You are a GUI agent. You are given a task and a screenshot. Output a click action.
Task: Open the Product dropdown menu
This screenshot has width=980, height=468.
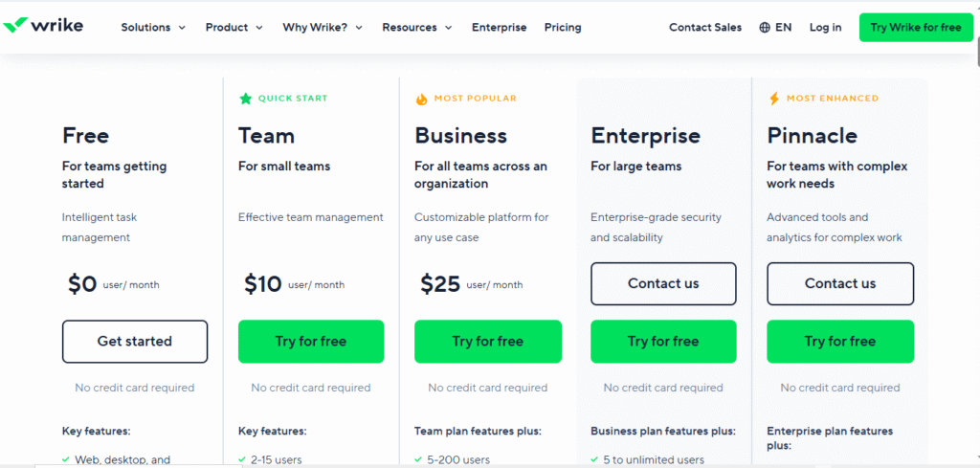234,28
